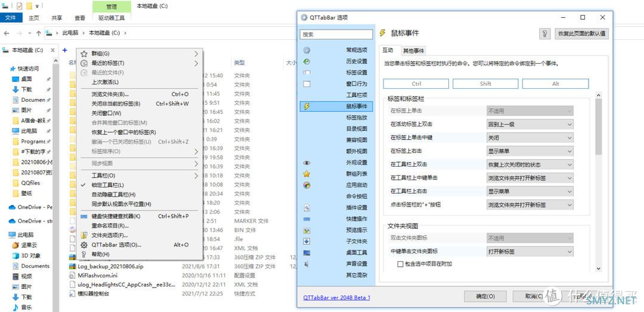Click the star icon beside 群组(G)

(x=84, y=54)
